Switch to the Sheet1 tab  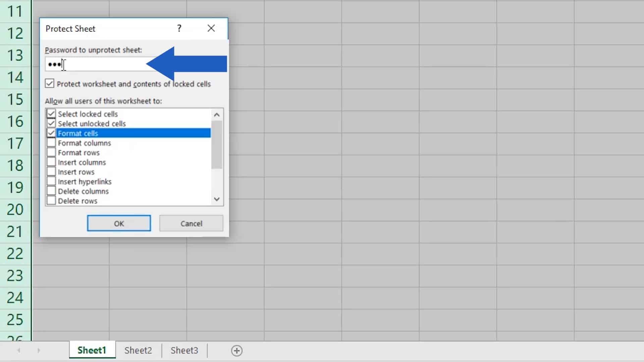click(x=92, y=350)
